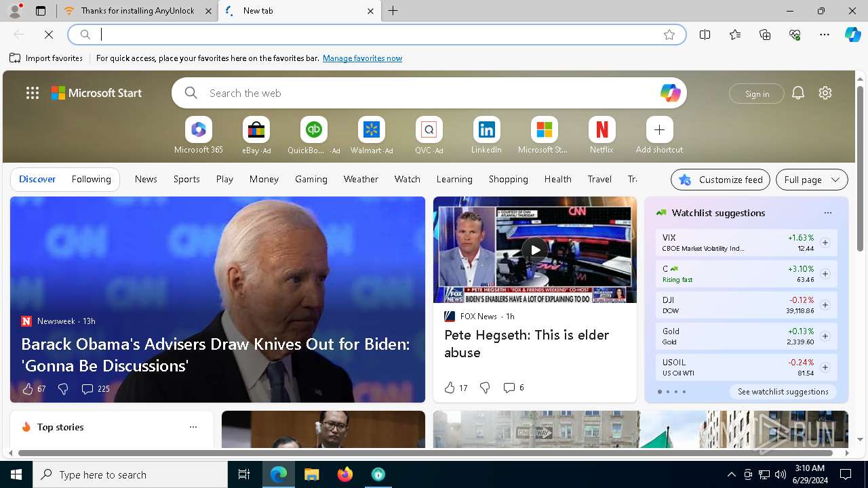This screenshot has width=868, height=488.
Task: Click Import favorites button
Action: coord(46,58)
